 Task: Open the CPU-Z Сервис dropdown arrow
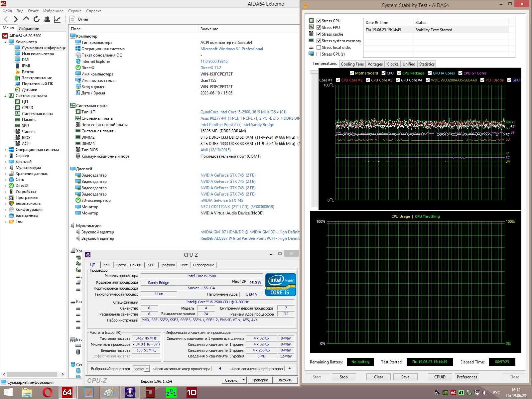[x=243, y=380]
